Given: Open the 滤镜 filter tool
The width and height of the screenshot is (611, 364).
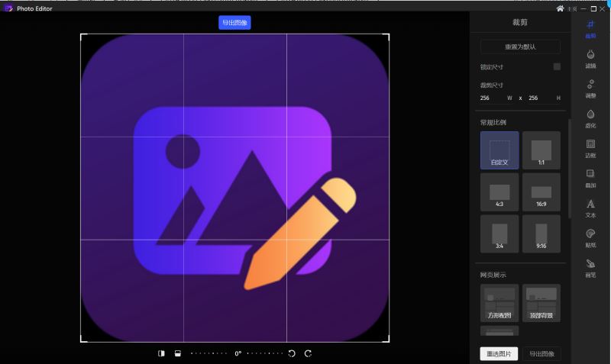Looking at the screenshot, I should (x=590, y=60).
